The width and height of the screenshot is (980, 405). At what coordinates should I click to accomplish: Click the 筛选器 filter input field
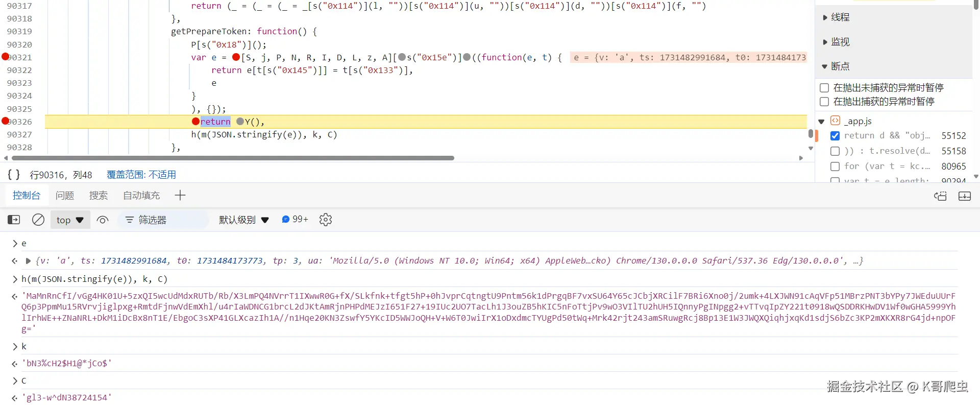click(x=163, y=220)
